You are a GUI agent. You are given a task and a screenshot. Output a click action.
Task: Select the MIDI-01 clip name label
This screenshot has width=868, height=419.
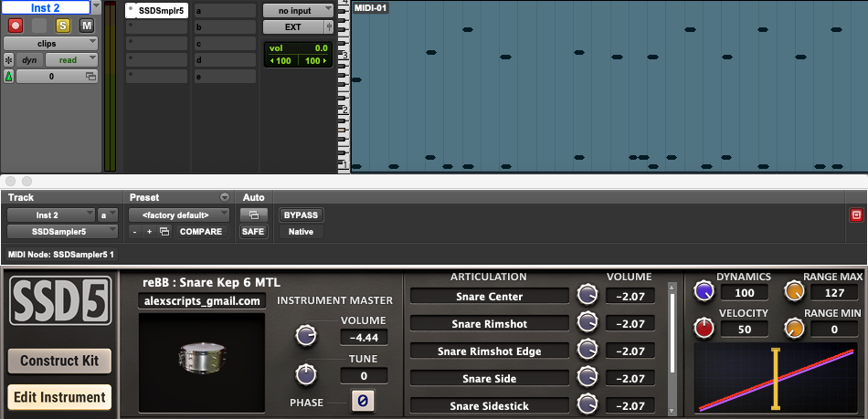tap(370, 7)
